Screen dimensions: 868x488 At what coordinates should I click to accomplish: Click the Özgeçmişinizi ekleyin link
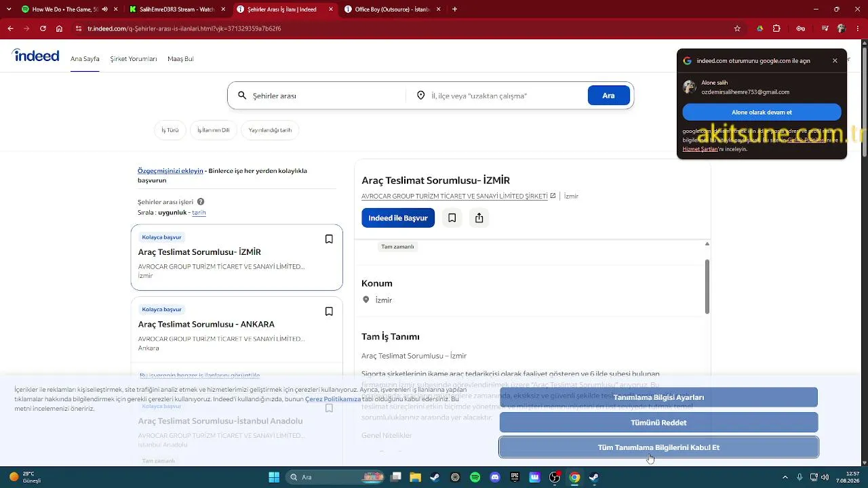click(170, 171)
